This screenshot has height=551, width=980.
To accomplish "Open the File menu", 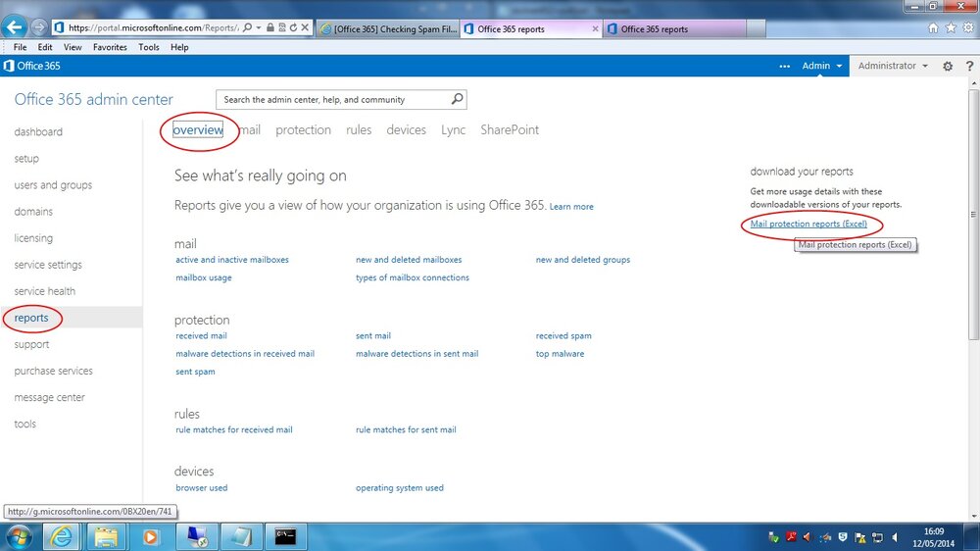I will 20,47.
